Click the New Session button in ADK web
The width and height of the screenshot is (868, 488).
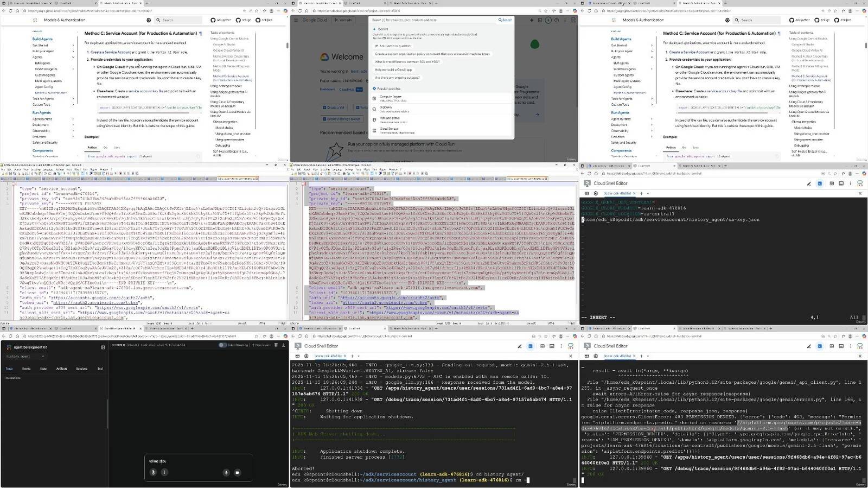[262, 345]
